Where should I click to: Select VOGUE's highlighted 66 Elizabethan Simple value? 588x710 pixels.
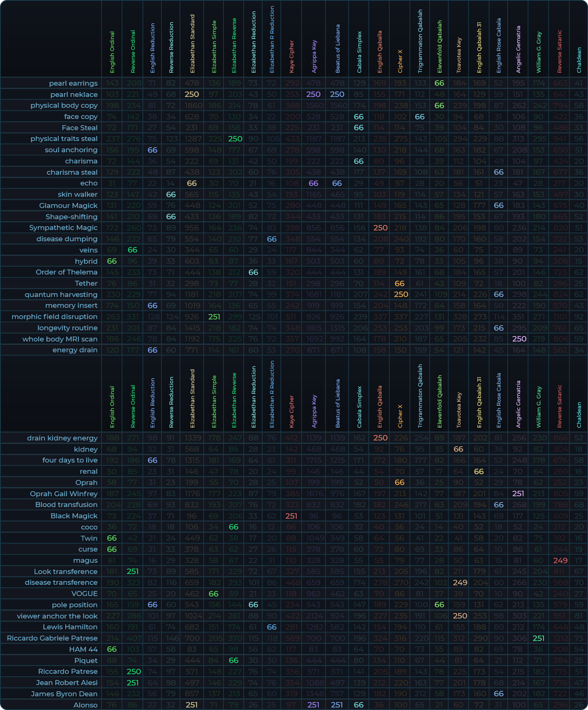click(x=213, y=594)
